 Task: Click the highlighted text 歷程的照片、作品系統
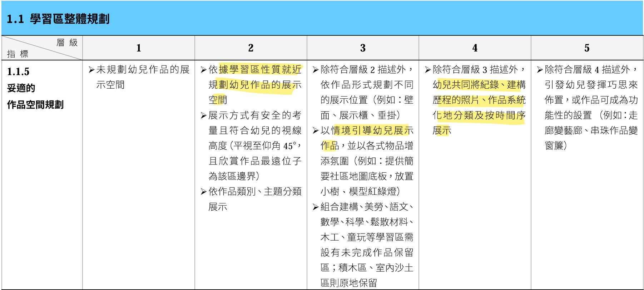pyautogui.click(x=479, y=100)
